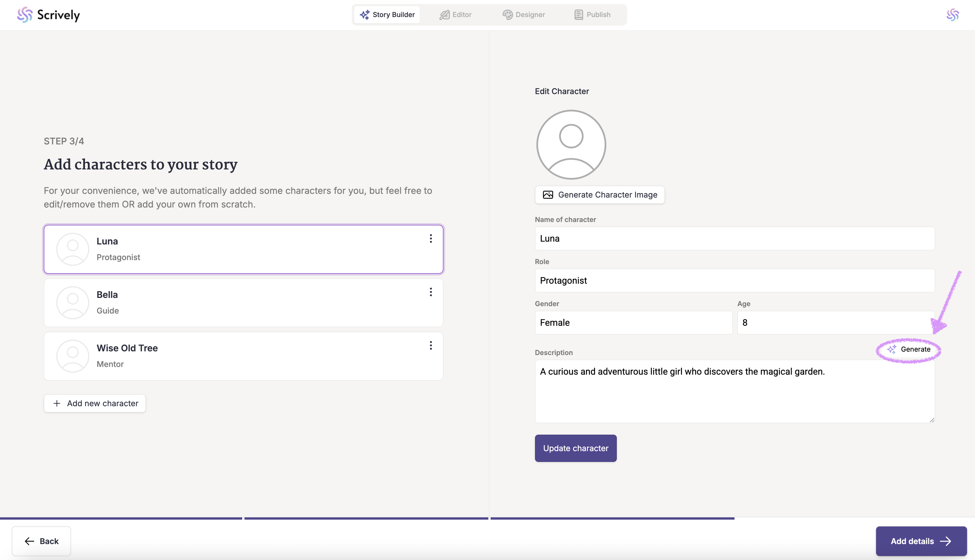
Task: Open Luna's three-dot options menu
Action: coord(431,238)
